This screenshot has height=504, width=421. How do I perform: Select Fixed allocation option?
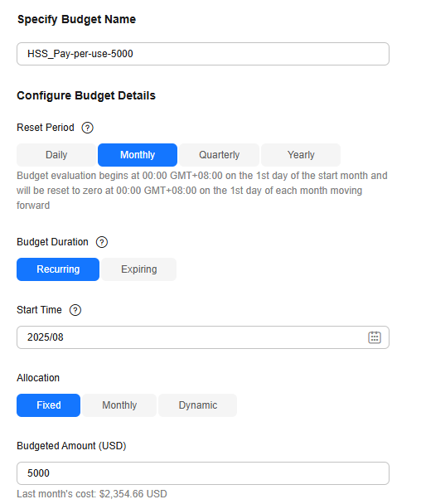[x=49, y=405]
